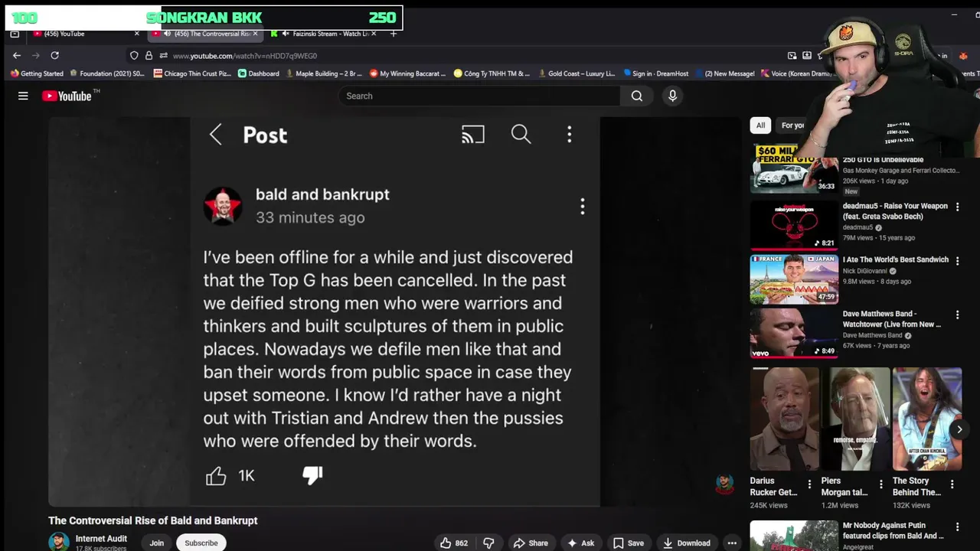980x551 pixels.
Task: Open the $60 Mil Ferrari GTO thumbnail
Action: (794, 168)
